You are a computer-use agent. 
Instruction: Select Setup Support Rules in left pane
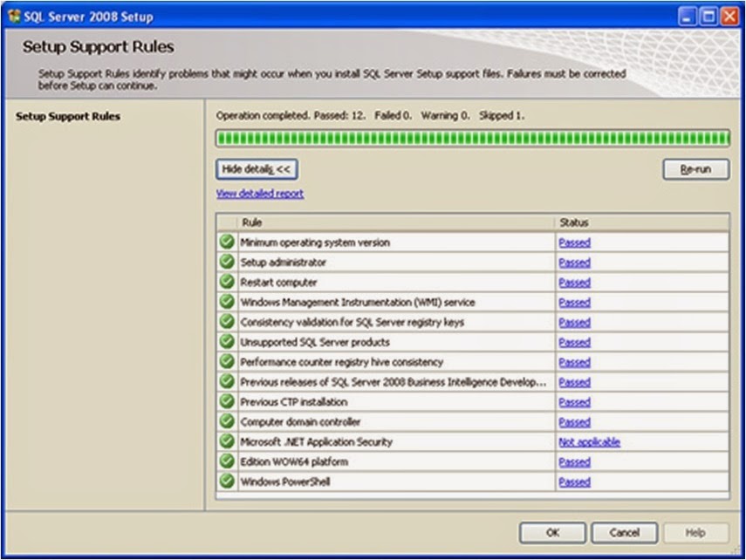click(68, 116)
